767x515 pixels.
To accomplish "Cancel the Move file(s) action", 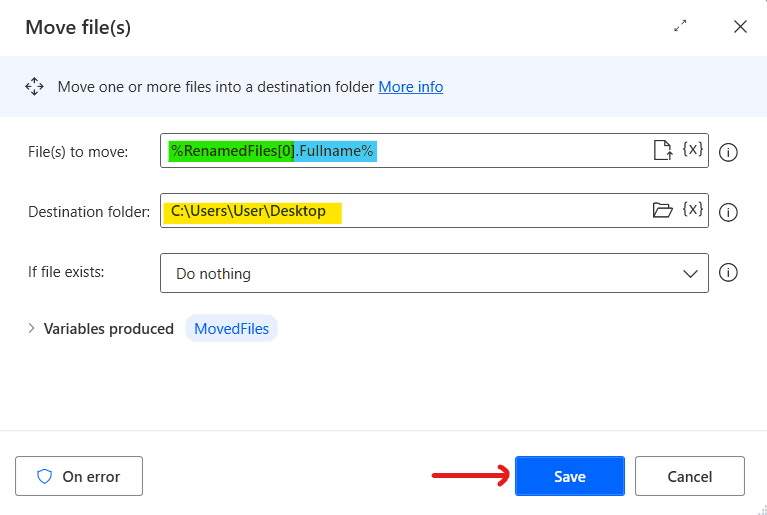I will tap(689, 477).
